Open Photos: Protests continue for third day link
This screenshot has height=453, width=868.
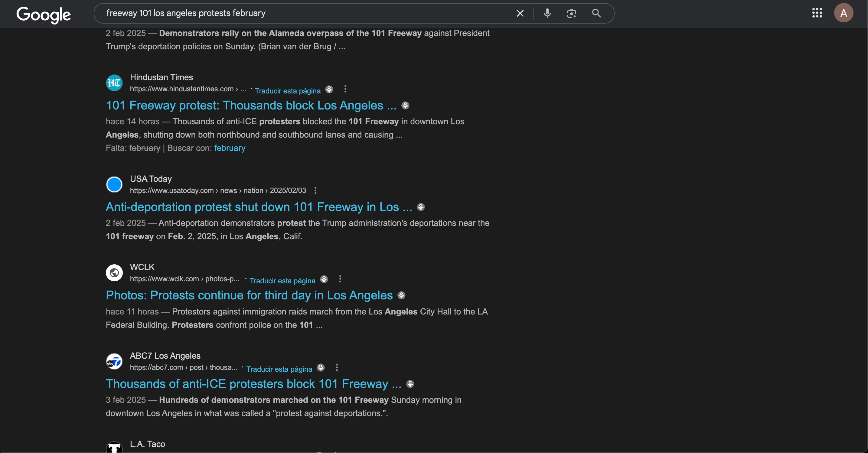pyautogui.click(x=249, y=295)
